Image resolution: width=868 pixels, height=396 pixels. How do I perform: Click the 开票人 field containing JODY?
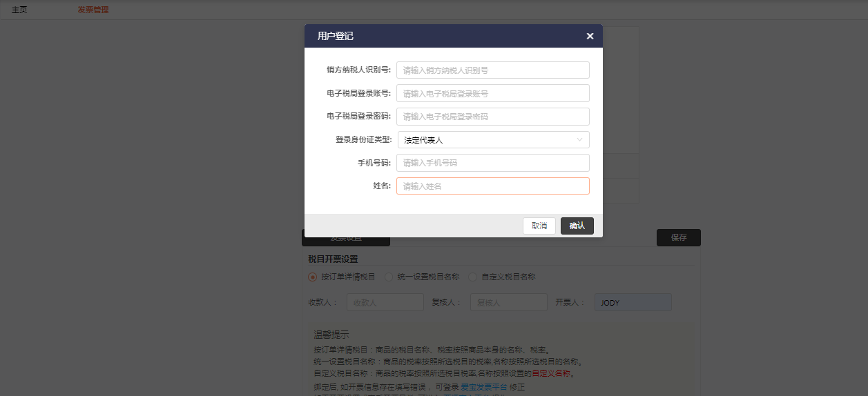click(x=633, y=302)
